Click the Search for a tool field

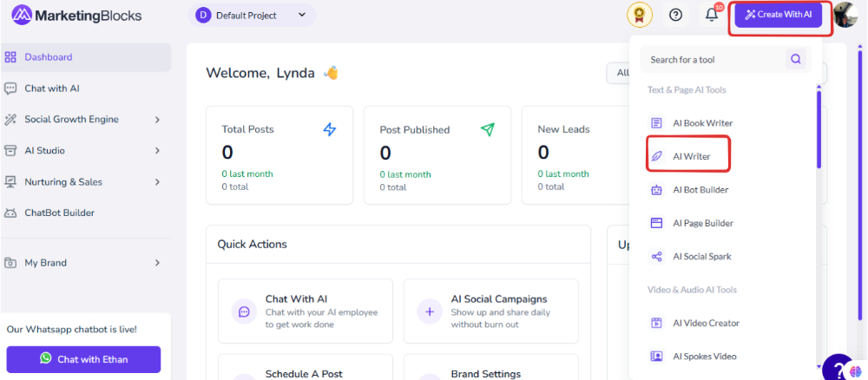point(713,59)
